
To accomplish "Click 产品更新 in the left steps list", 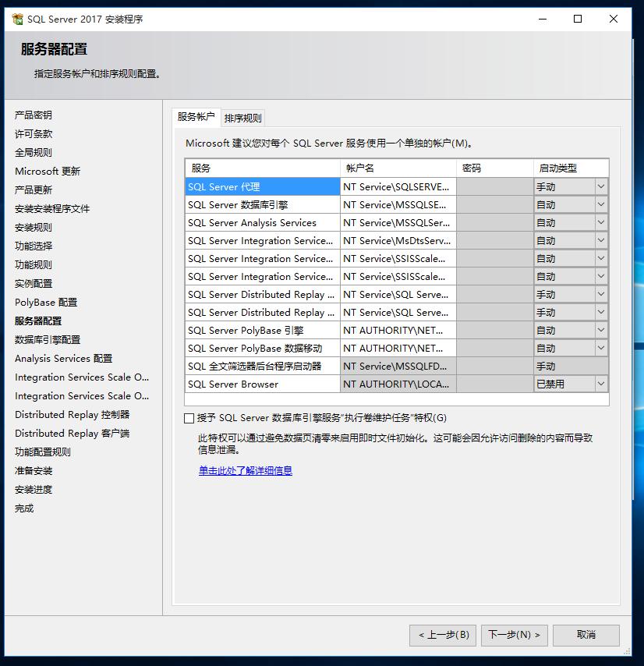I will click(x=33, y=190).
